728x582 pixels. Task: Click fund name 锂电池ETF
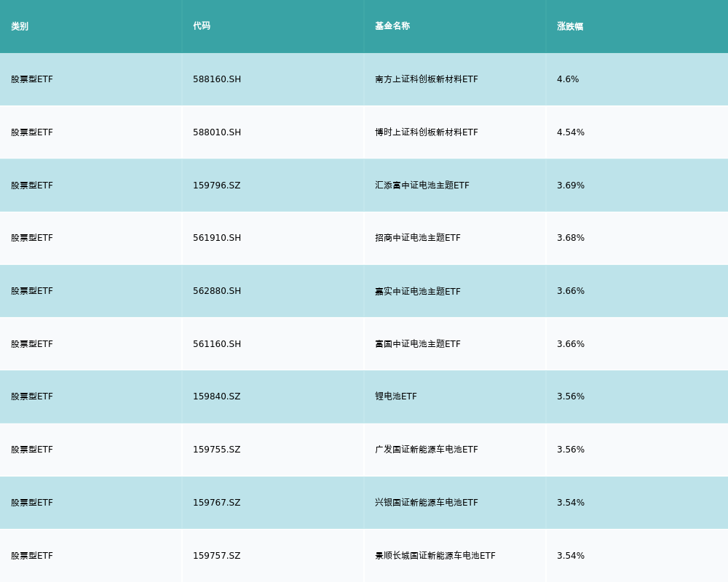pos(396,396)
